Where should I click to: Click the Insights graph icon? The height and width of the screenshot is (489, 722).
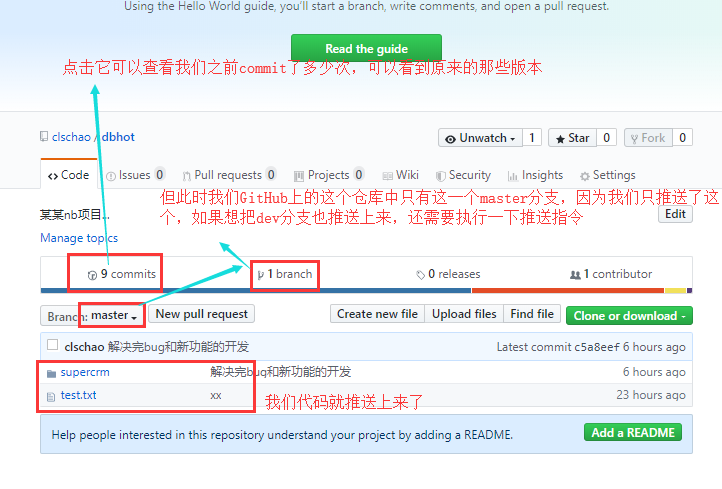(x=512, y=176)
